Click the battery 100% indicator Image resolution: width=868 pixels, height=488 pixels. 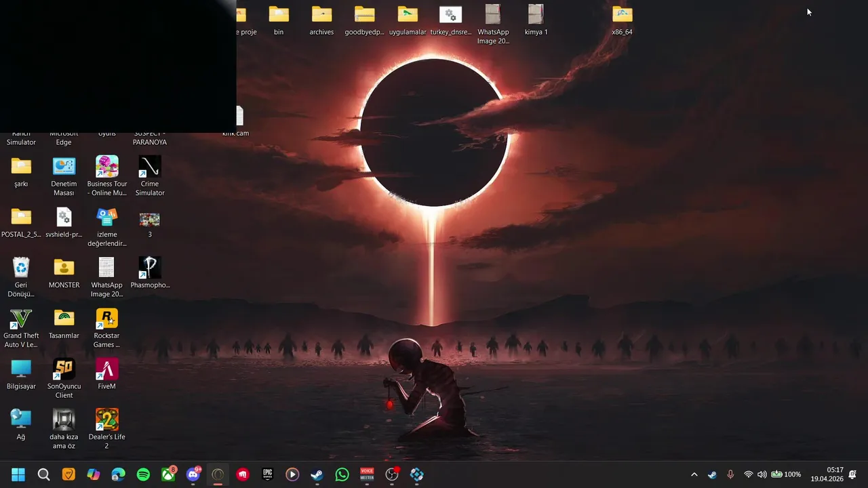click(786, 474)
